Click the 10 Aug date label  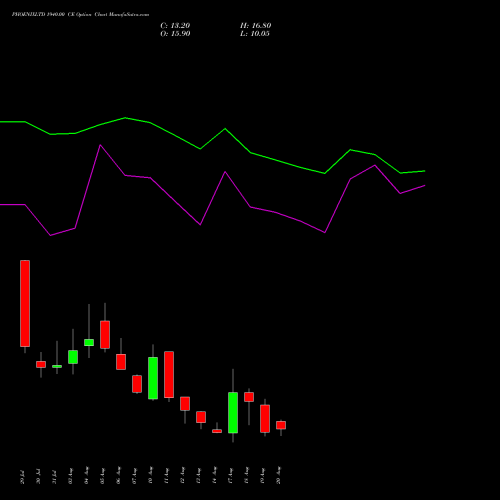(150, 476)
